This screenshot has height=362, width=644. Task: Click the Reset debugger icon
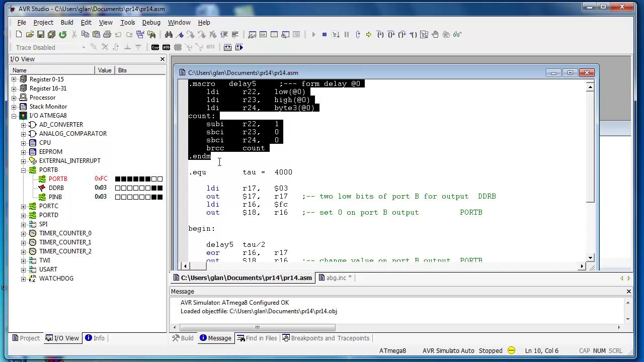point(358,34)
